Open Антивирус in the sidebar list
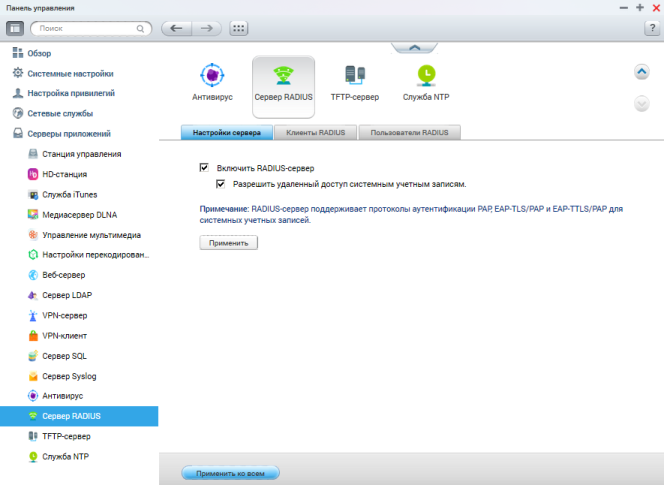 tap(55, 396)
